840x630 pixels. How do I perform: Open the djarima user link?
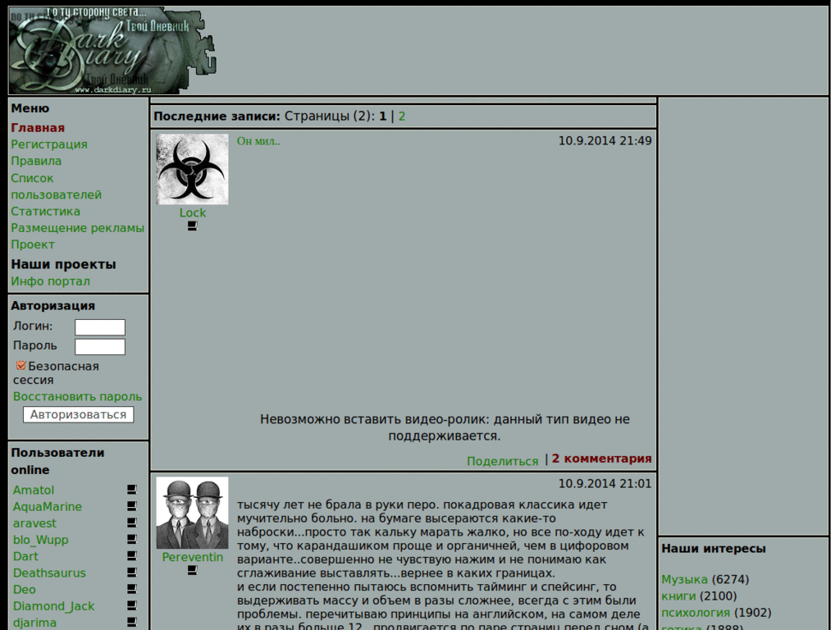click(34, 623)
